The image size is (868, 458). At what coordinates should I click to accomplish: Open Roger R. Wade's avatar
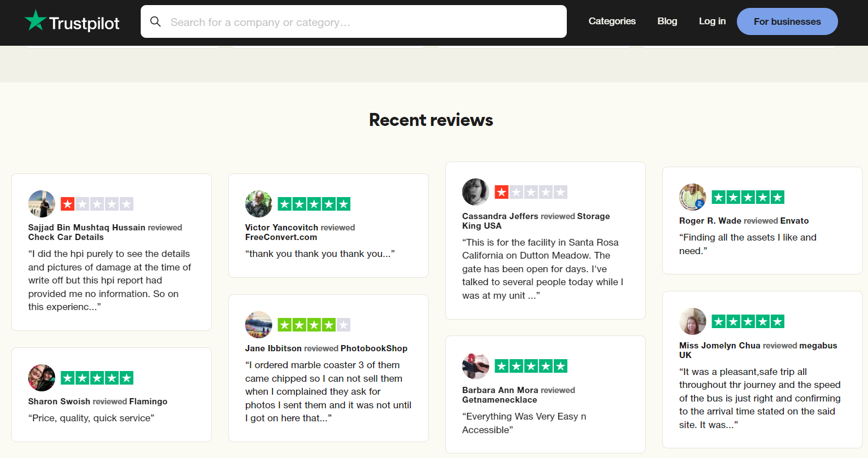(693, 197)
